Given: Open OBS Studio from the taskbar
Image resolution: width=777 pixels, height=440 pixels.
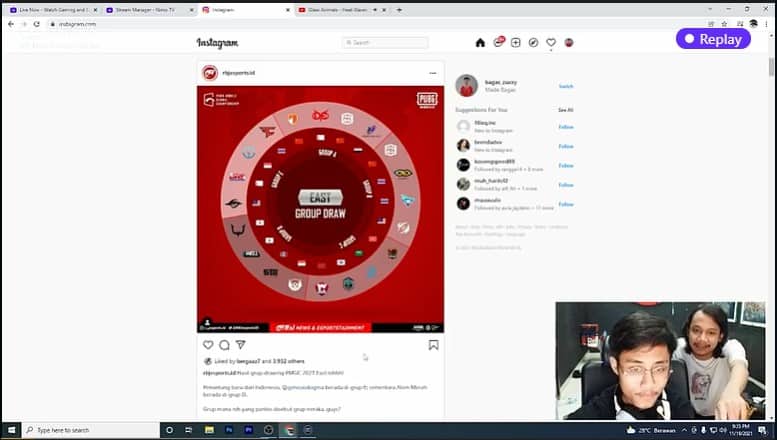Looking at the screenshot, I should (269, 430).
